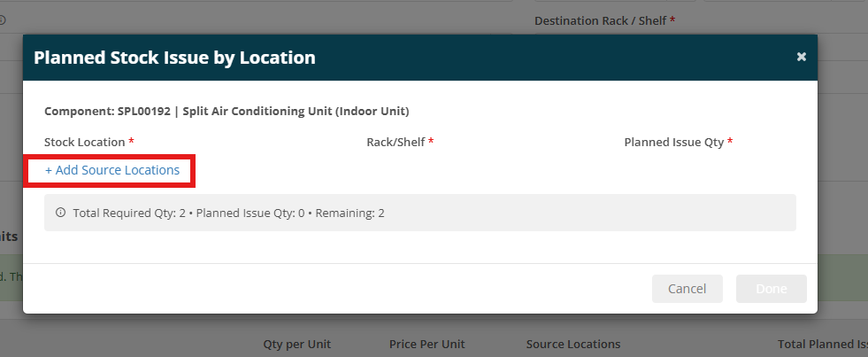Select the Component SPL00192 text line

click(x=227, y=112)
